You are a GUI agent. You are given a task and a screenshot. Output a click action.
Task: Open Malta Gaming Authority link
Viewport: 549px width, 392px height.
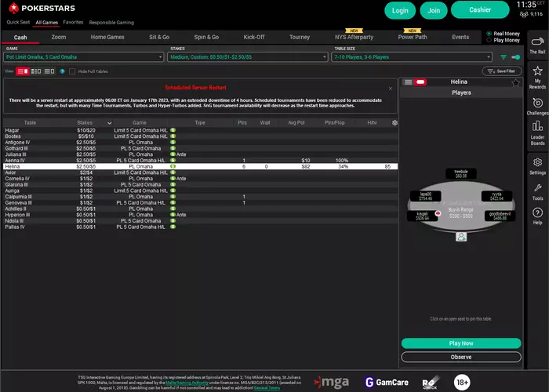point(187,383)
